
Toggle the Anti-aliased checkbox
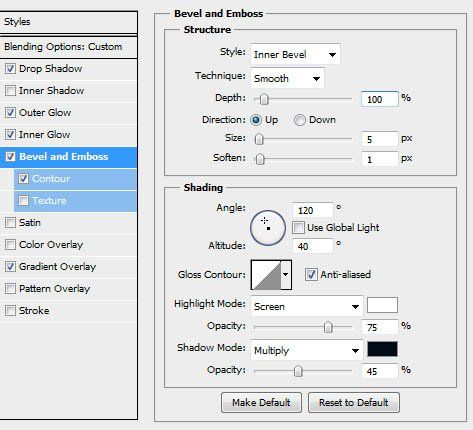pyautogui.click(x=311, y=275)
